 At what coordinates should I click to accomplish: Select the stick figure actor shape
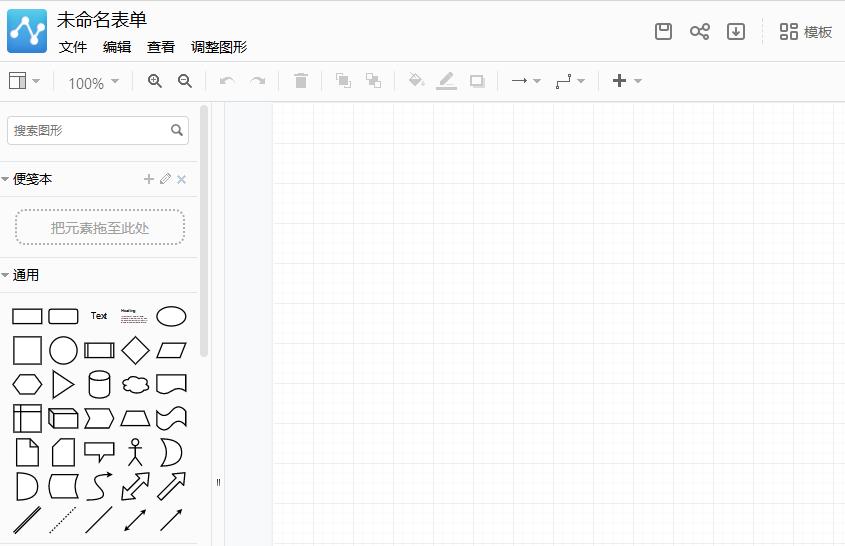(x=135, y=452)
